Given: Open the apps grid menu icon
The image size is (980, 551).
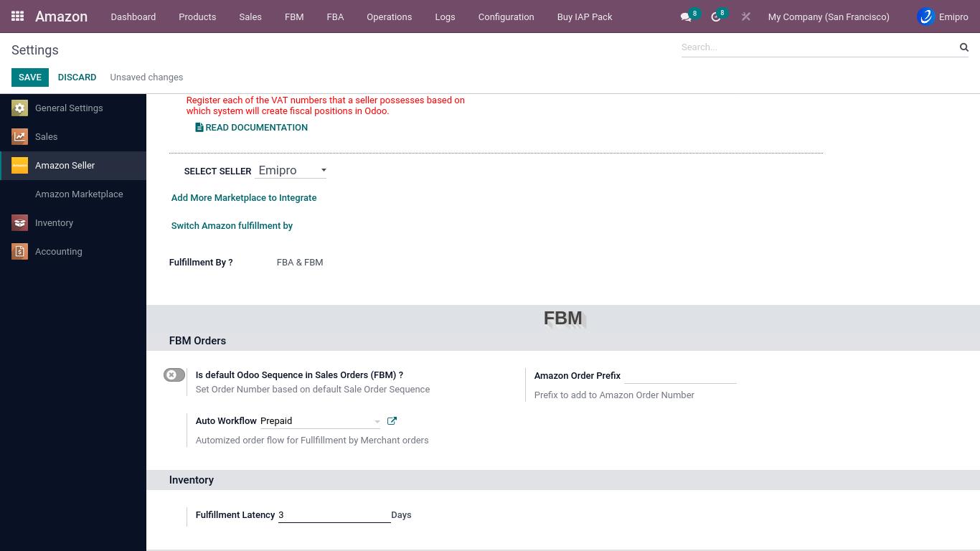Looking at the screenshot, I should click(18, 16).
